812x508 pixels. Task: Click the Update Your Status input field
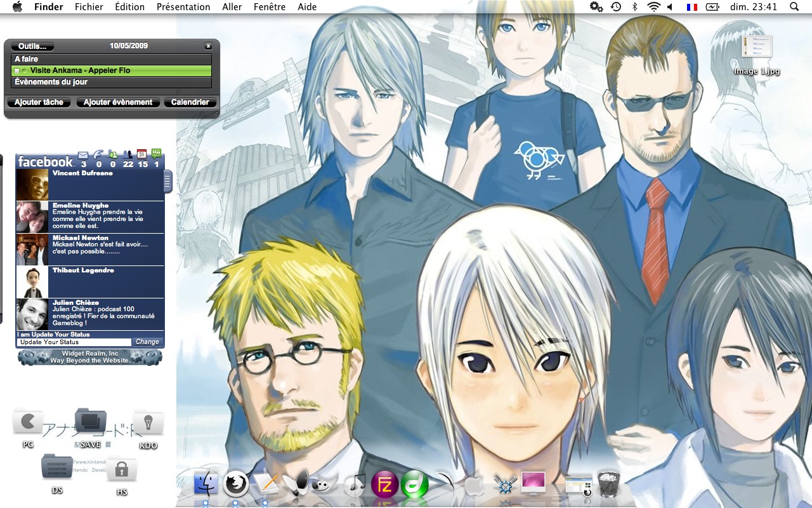74,342
